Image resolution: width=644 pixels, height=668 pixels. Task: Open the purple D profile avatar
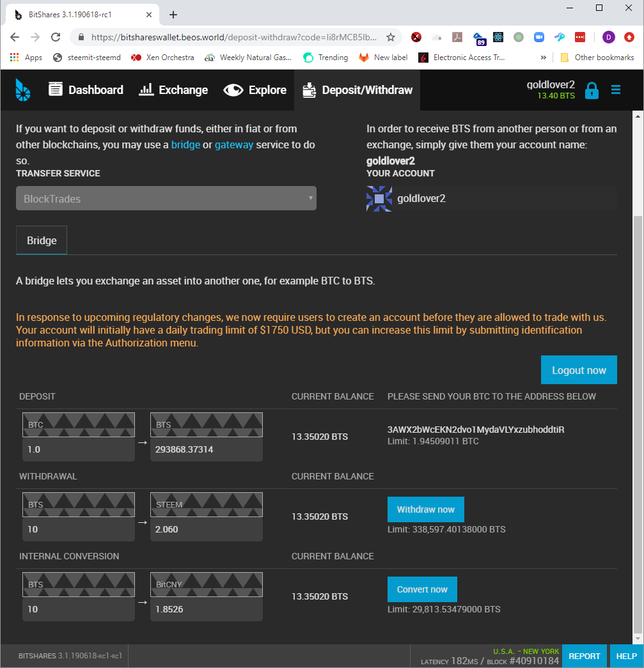(x=608, y=37)
